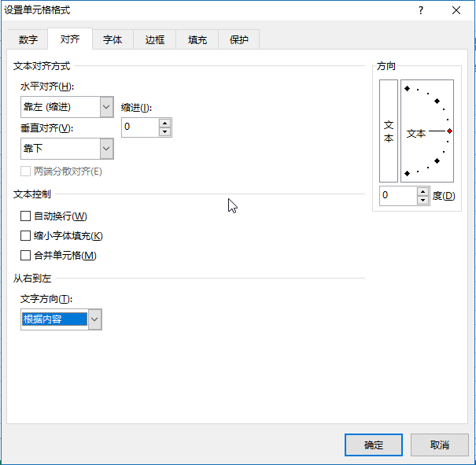This screenshot has width=476, height=465.
Task: Click the 确定 button
Action: [x=374, y=445]
